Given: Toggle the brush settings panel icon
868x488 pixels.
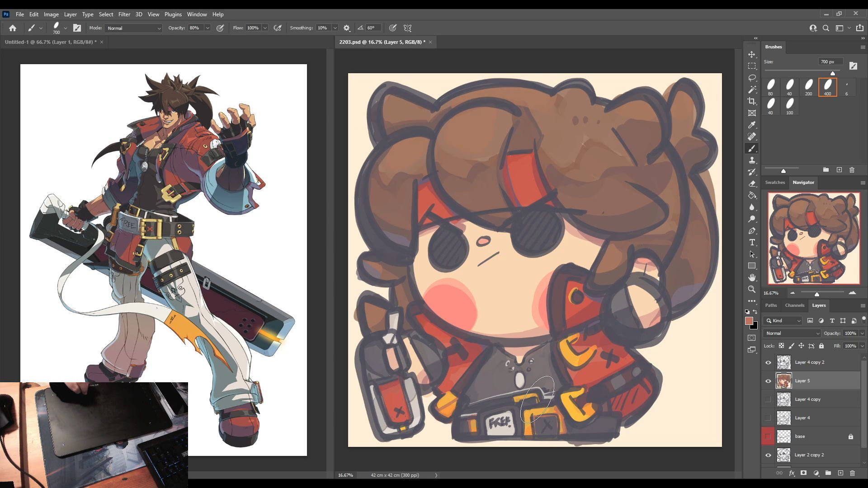Looking at the screenshot, I should pos(77,28).
